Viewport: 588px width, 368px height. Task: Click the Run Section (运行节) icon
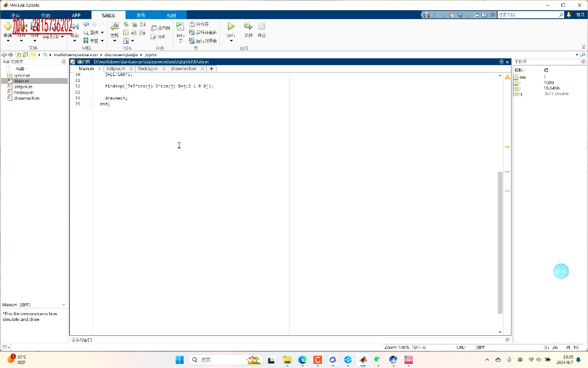(180, 26)
